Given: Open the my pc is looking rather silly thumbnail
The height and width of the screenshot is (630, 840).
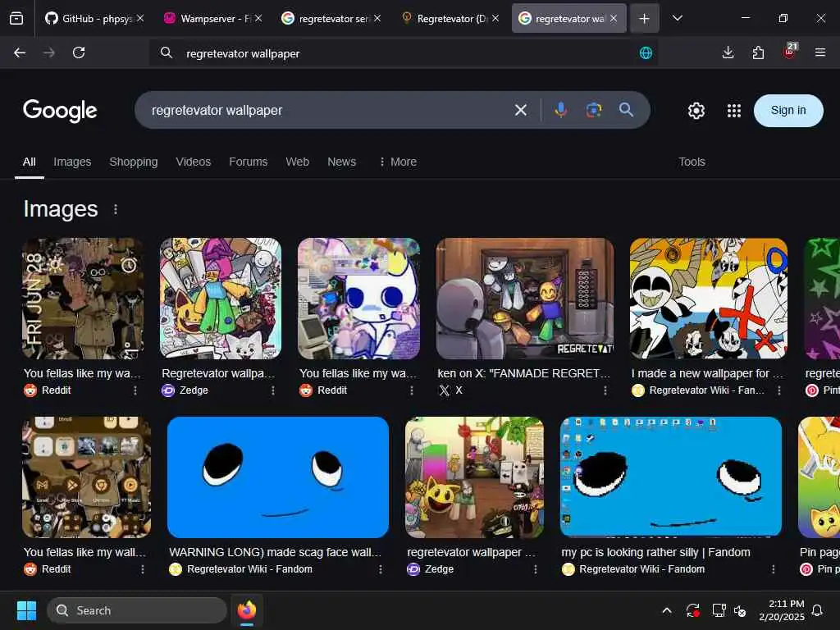Looking at the screenshot, I should click(x=671, y=477).
